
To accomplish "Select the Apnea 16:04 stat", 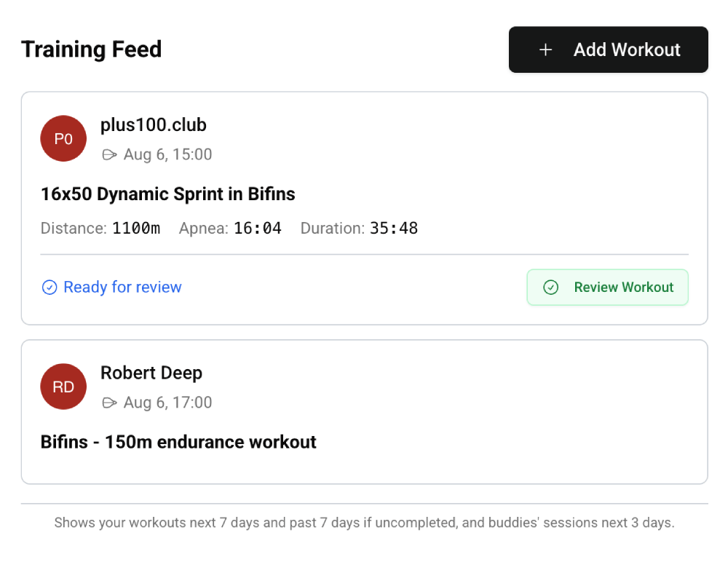I will (x=230, y=229).
